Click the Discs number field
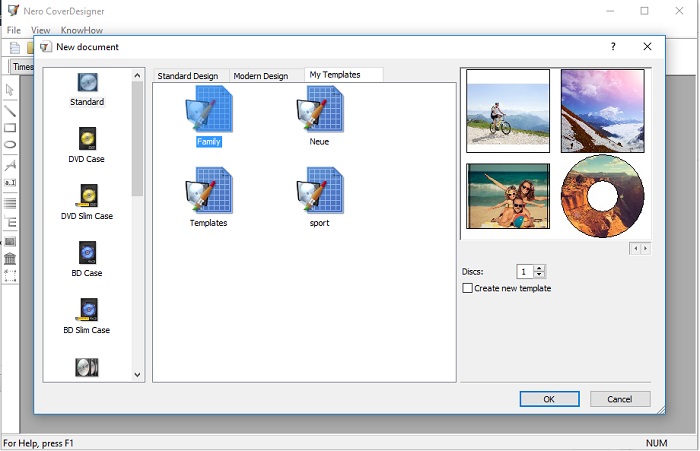Image resolution: width=700 pixels, height=451 pixels. point(525,271)
